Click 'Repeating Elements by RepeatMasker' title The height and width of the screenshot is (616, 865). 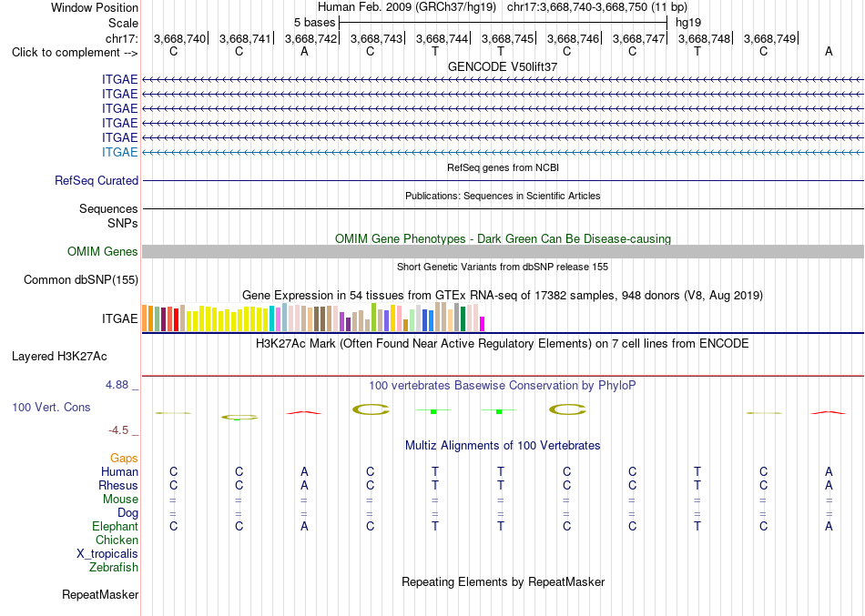click(x=504, y=581)
